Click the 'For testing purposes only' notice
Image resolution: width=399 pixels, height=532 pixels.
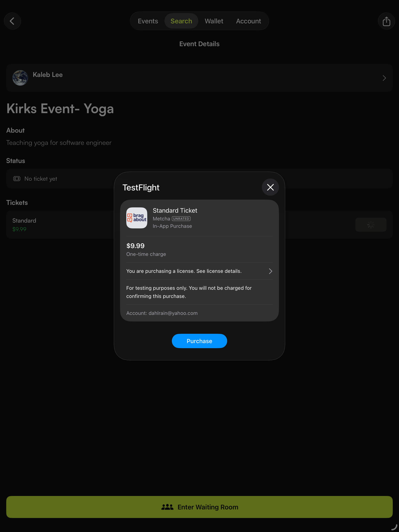click(x=189, y=292)
